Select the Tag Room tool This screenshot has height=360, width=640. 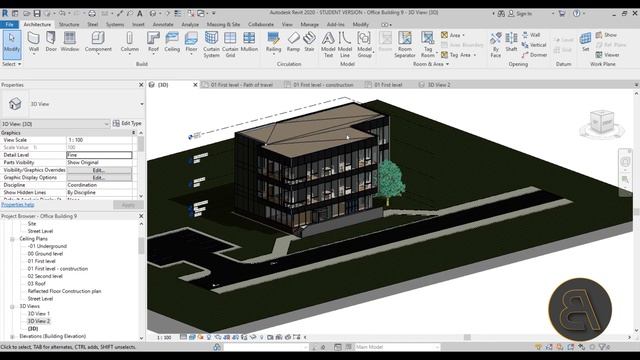[428, 44]
